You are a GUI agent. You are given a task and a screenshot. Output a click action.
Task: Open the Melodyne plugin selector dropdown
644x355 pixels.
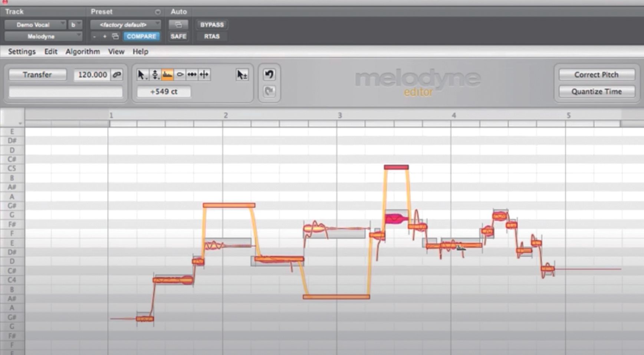(x=43, y=36)
